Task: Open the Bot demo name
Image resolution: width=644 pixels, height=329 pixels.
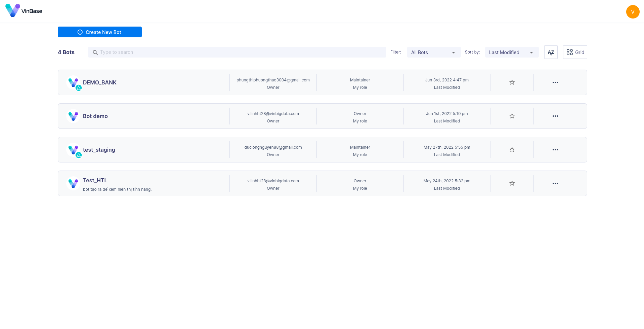Action: [95, 116]
